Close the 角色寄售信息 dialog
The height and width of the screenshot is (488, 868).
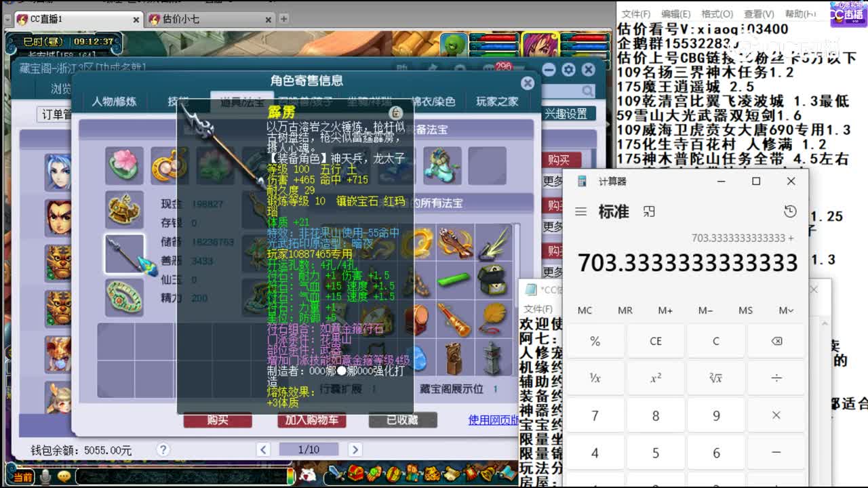coord(527,83)
